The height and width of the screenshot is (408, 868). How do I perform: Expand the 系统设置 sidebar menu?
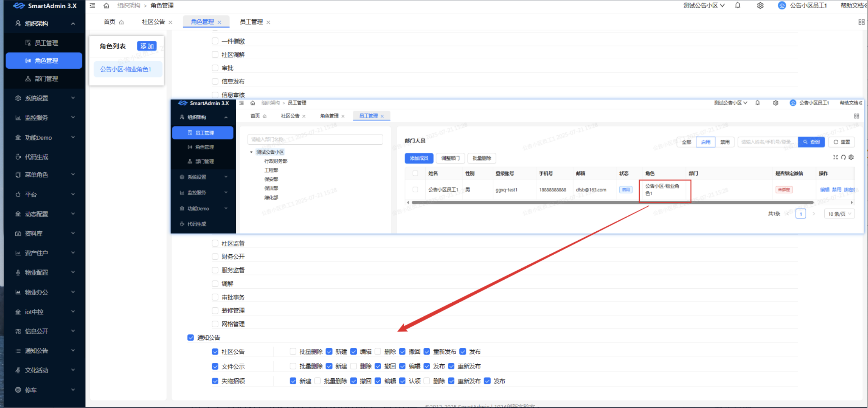click(45, 98)
